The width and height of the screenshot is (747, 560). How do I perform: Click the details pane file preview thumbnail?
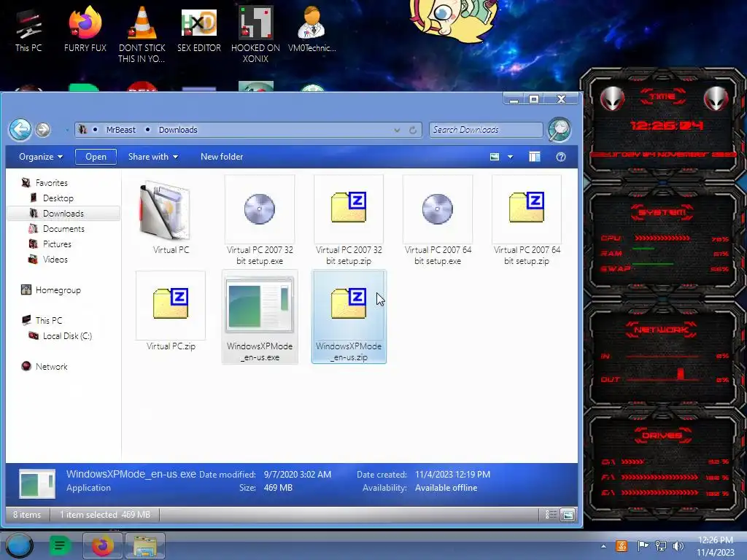(37, 483)
